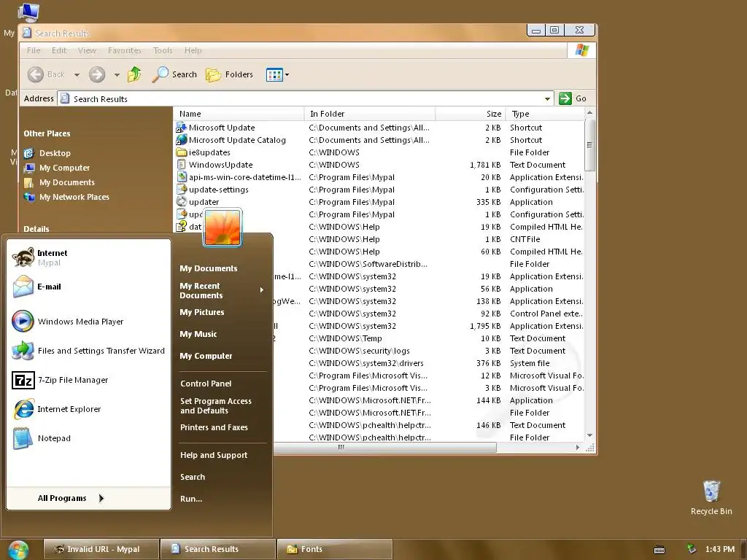Expand the Forward history dropdown arrow

tap(117, 75)
